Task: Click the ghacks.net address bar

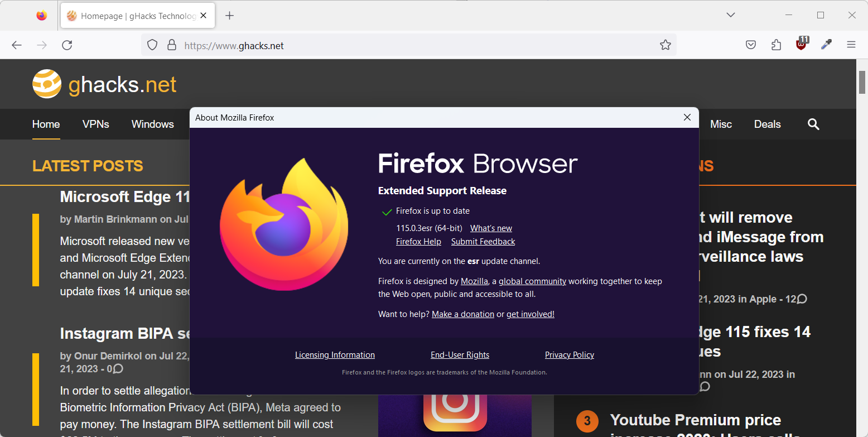Action: (x=408, y=45)
